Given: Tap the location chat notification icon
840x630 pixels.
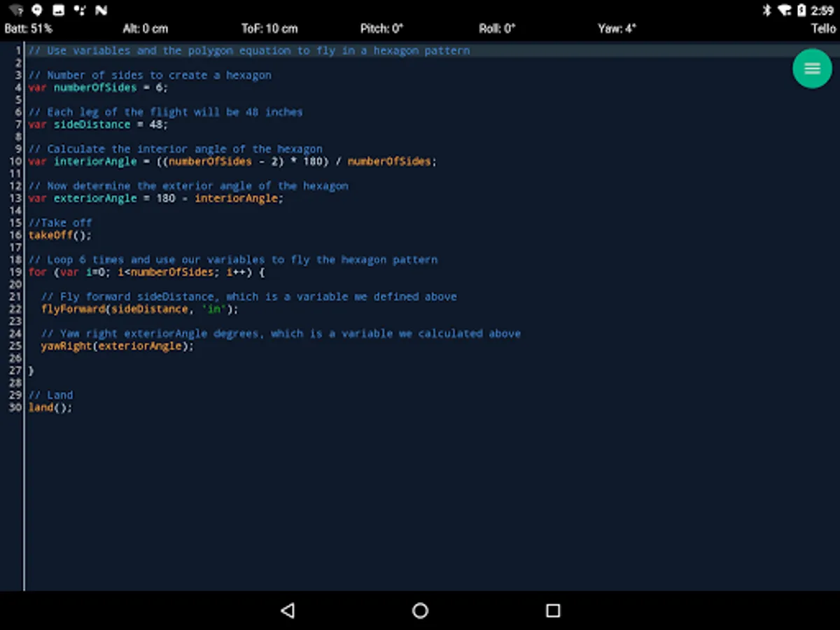Looking at the screenshot, I should click(37, 10).
